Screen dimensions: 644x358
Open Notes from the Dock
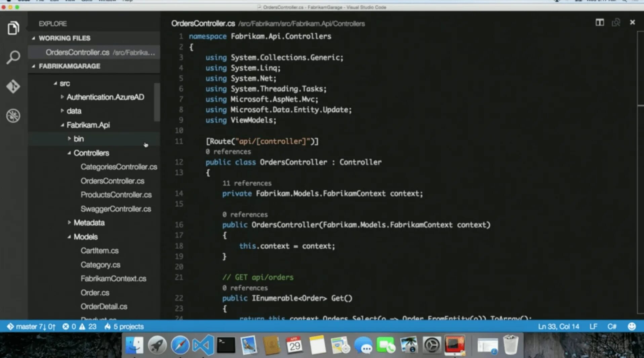317,345
